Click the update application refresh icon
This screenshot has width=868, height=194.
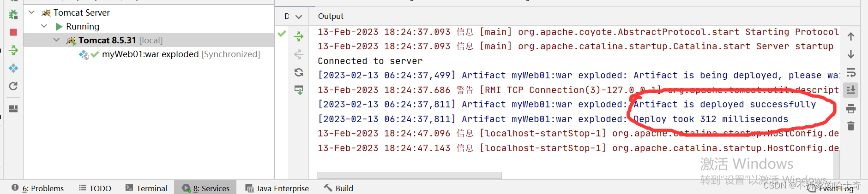click(13, 86)
